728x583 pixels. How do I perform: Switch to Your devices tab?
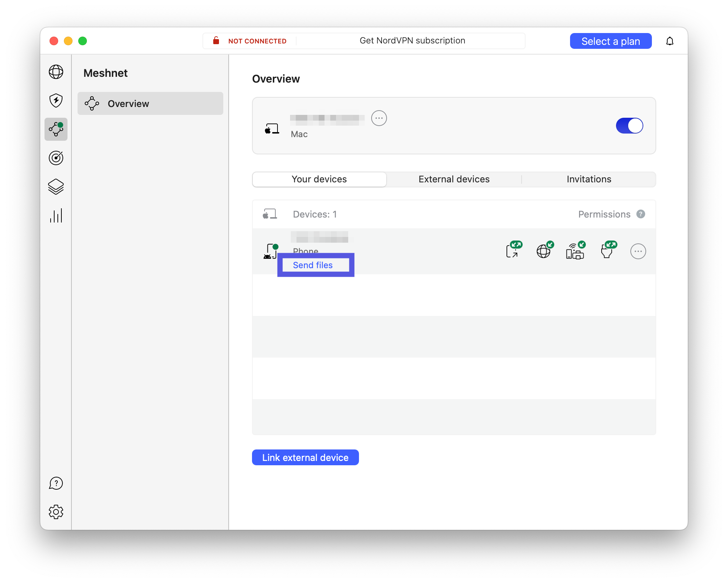pos(319,179)
